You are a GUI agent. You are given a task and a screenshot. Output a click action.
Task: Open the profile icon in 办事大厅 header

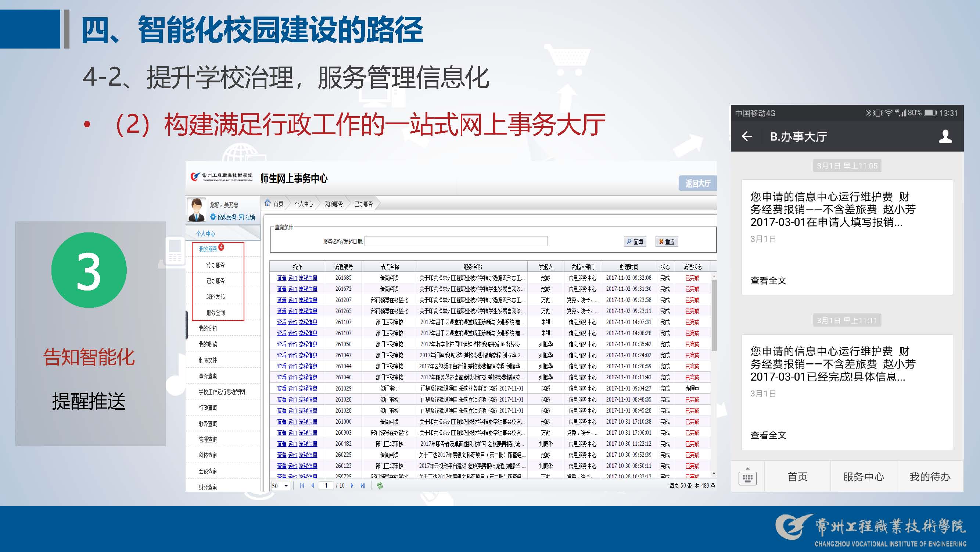(x=945, y=136)
